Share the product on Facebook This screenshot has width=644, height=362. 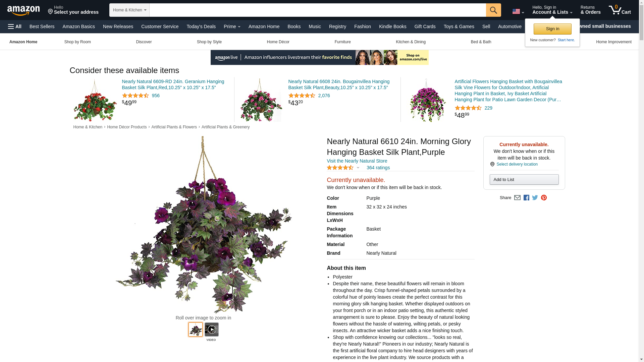526,198
